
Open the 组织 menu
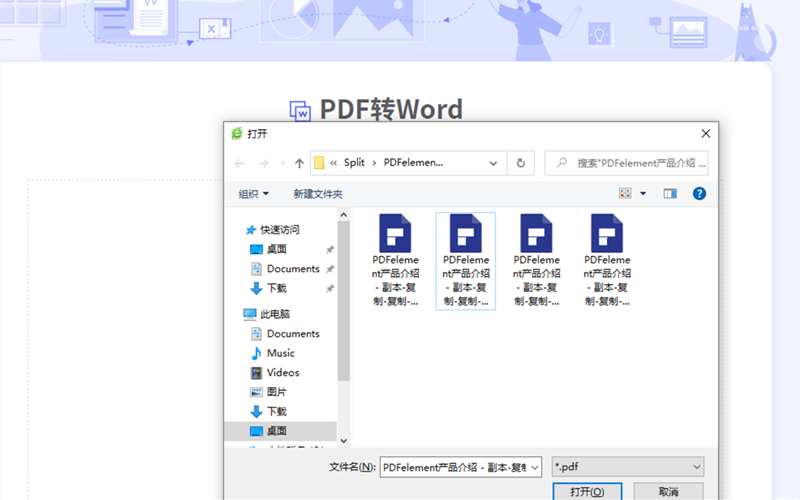coord(253,194)
